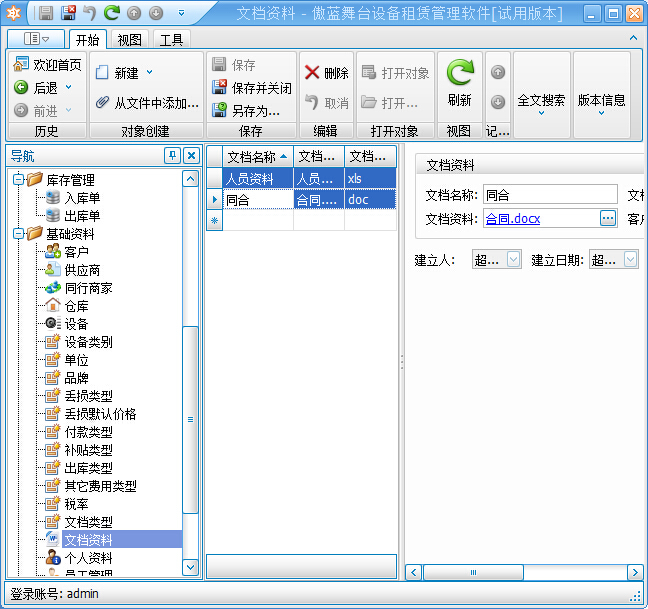Click the 另存为 save-as icon
The width and height of the screenshot is (648, 609).
[x=219, y=111]
